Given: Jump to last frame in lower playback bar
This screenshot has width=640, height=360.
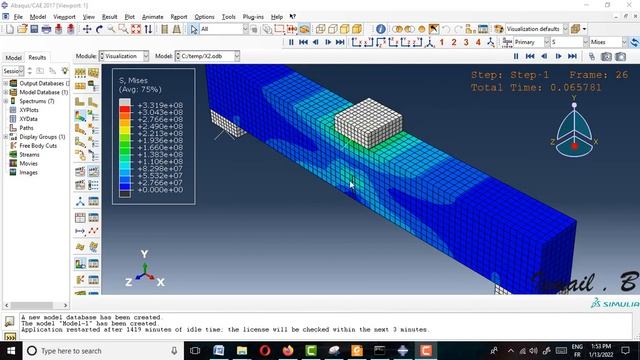Looking at the screenshot, I should coord(572,56).
